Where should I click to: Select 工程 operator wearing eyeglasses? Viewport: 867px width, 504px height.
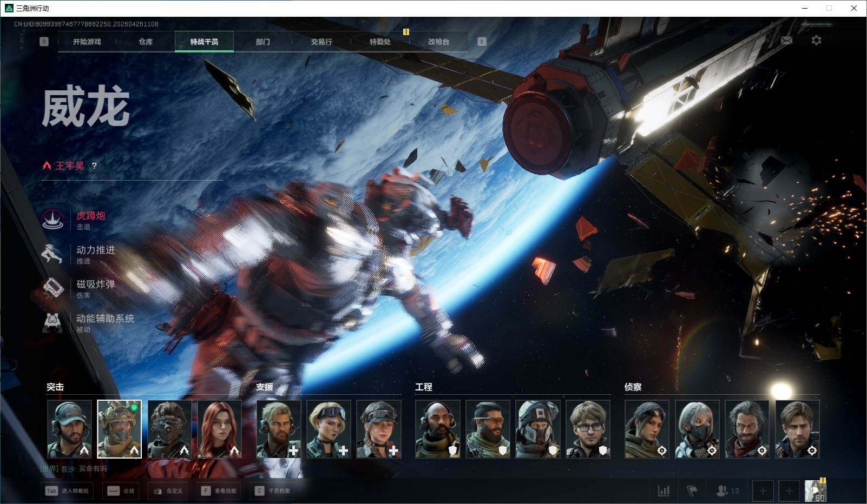click(588, 429)
